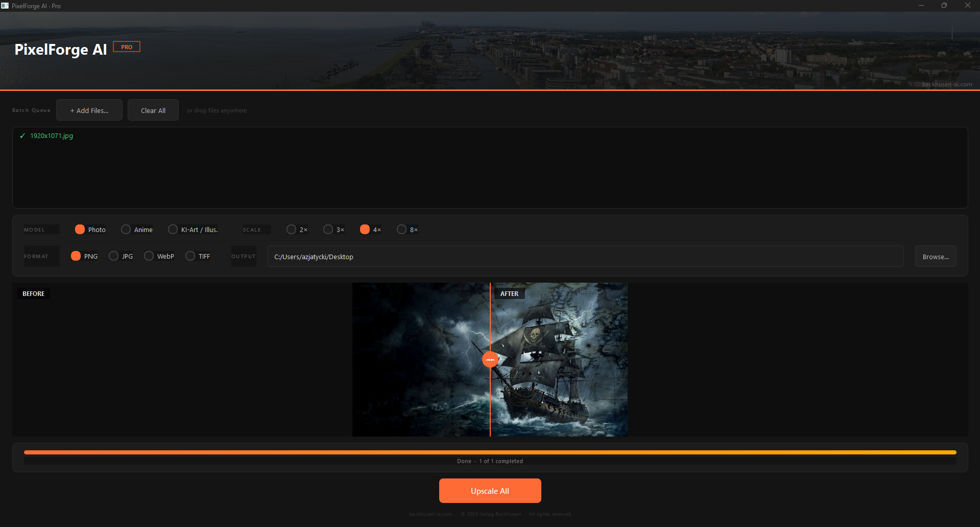Clear All files from batch queue
The width and height of the screenshot is (980, 527).
coord(153,110)
